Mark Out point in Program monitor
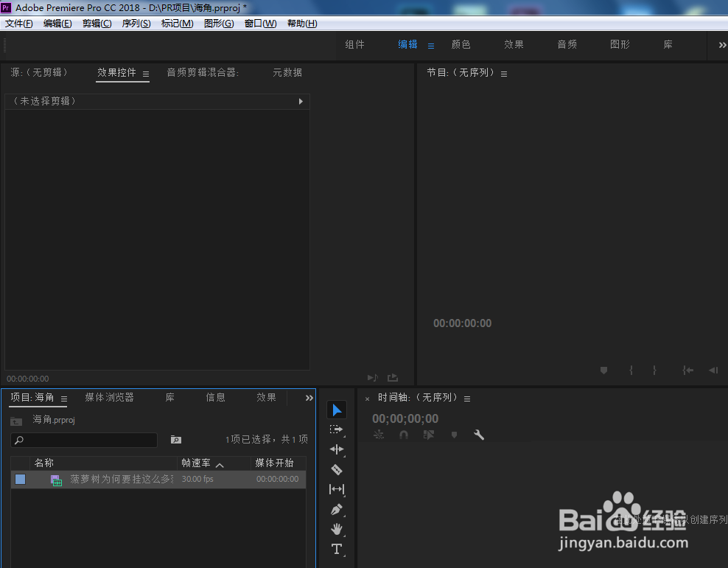Screen dimensions: 728x568 click(654, 371)
